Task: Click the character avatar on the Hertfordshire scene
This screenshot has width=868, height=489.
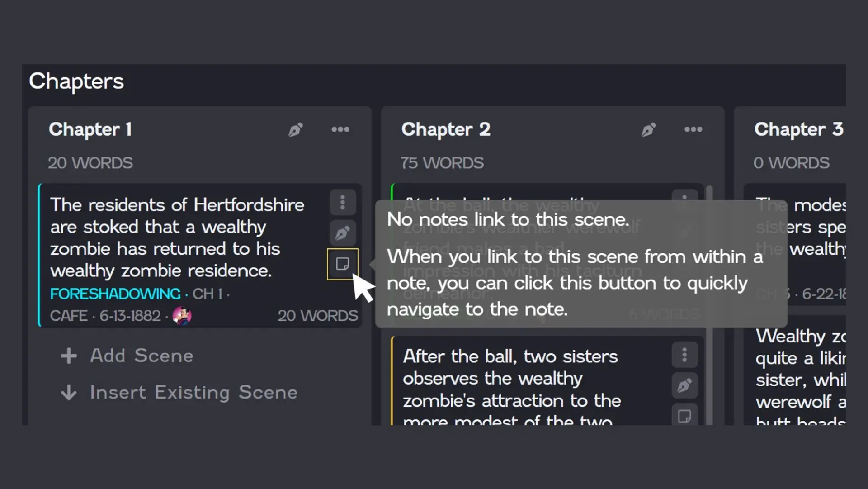Action: (x=182, y=315)
